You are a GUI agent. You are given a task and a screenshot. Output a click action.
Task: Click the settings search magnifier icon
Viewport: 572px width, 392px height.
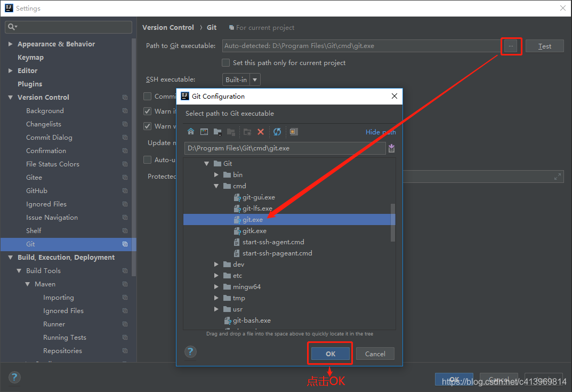click(x=12, y=27)
